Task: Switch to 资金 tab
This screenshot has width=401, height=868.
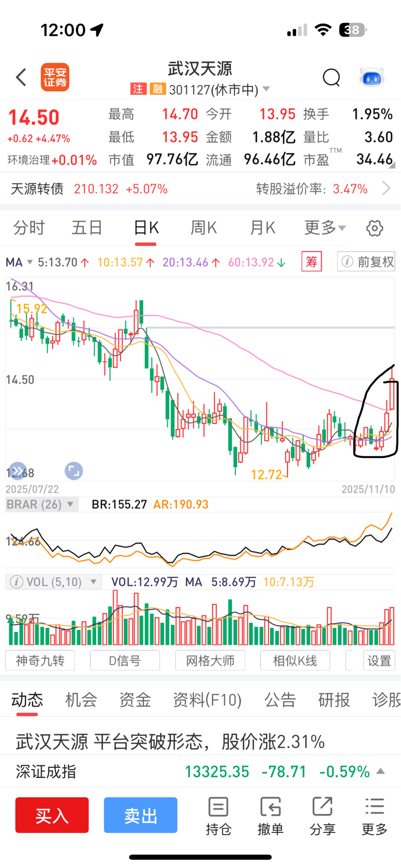Action: pyautogui.click(x=135, y=700)
